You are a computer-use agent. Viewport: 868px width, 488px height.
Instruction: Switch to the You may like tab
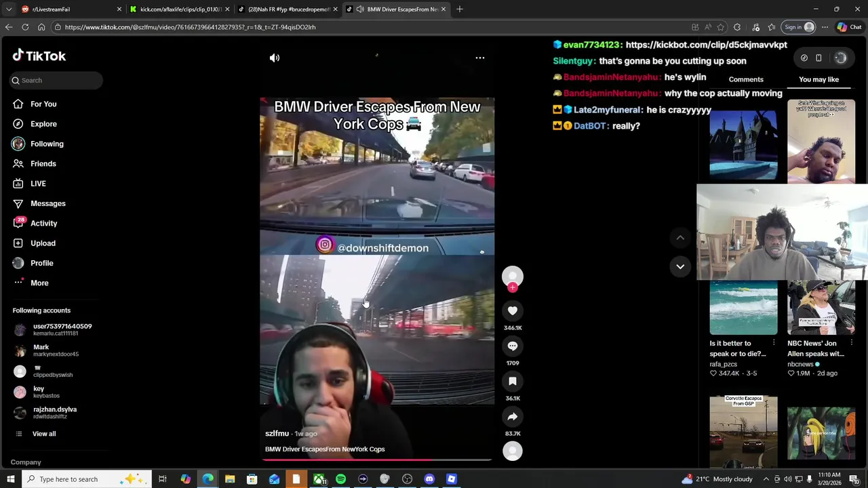[x=818, y=79]
